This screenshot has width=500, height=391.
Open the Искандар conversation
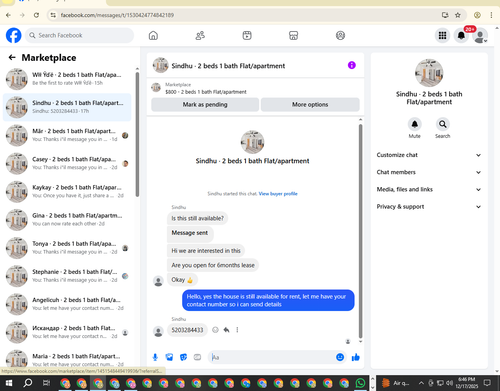tap(67, 332)
